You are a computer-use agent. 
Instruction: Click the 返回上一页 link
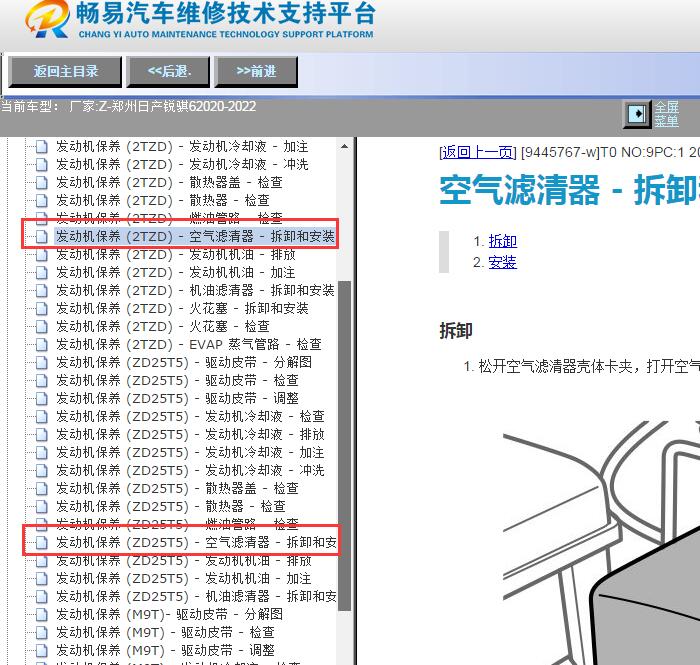point(478,153)
